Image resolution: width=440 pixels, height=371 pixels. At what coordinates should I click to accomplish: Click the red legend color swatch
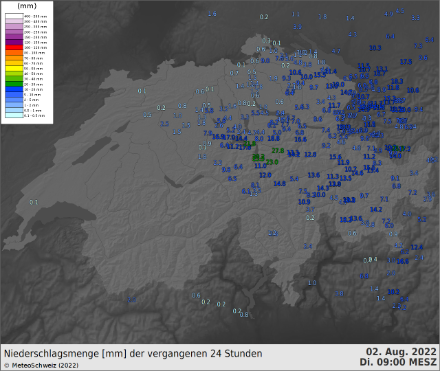coord(14,47)
